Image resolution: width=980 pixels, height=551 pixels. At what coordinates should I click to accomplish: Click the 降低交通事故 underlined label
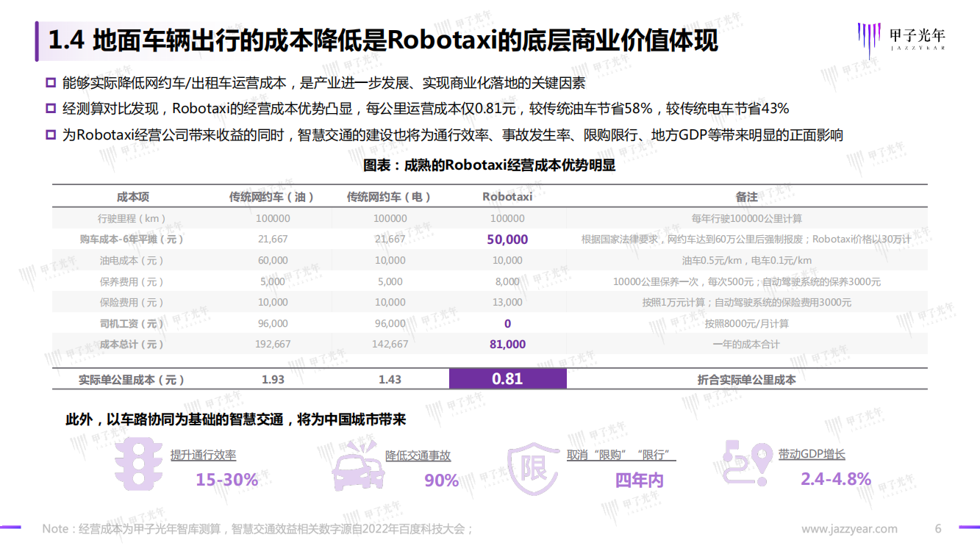click(x=418, y=455)
